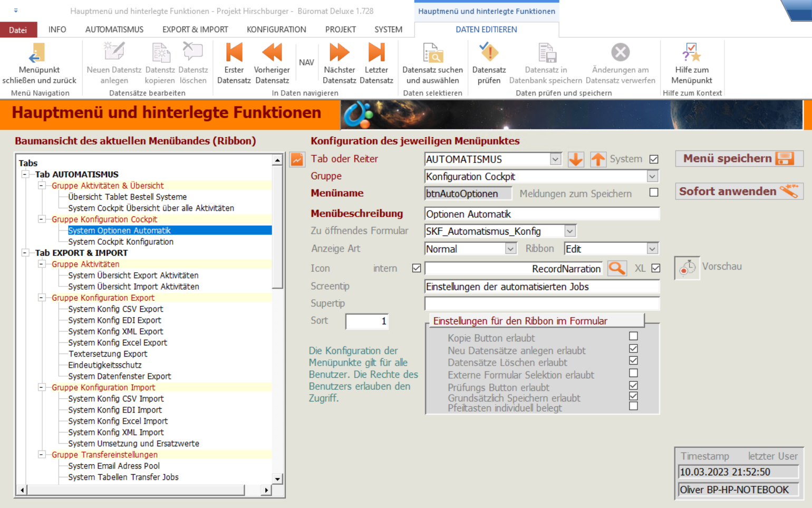Click the Erster Datensatz navigation icon
Viewport: 812px width, 508px height.
[234, 53]
